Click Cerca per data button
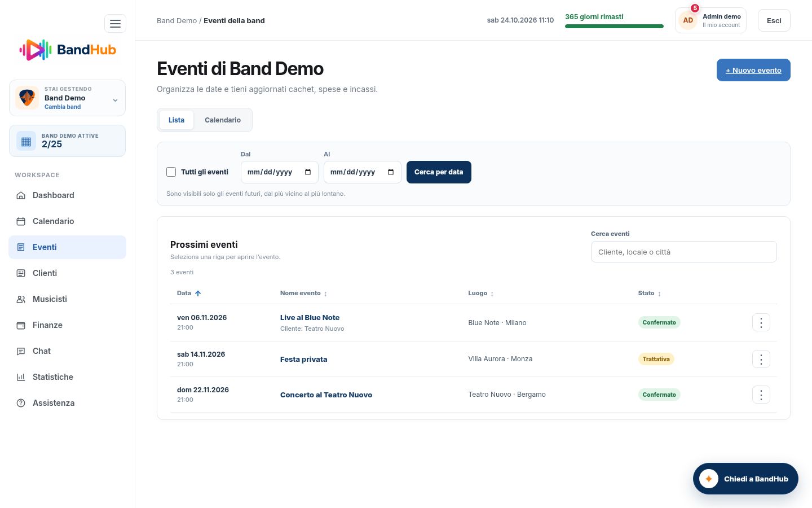 (x=439, y=172)
